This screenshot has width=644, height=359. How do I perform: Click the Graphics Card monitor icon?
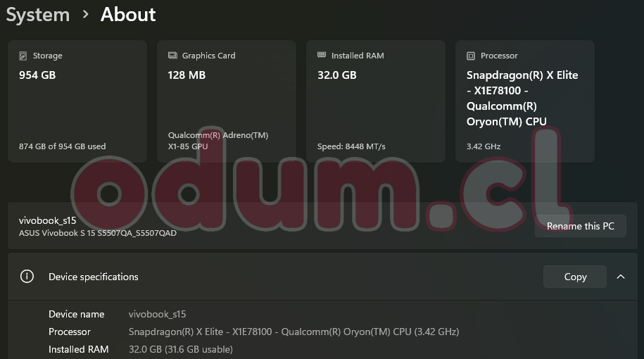pyautogui.click(x=172, y=56)
